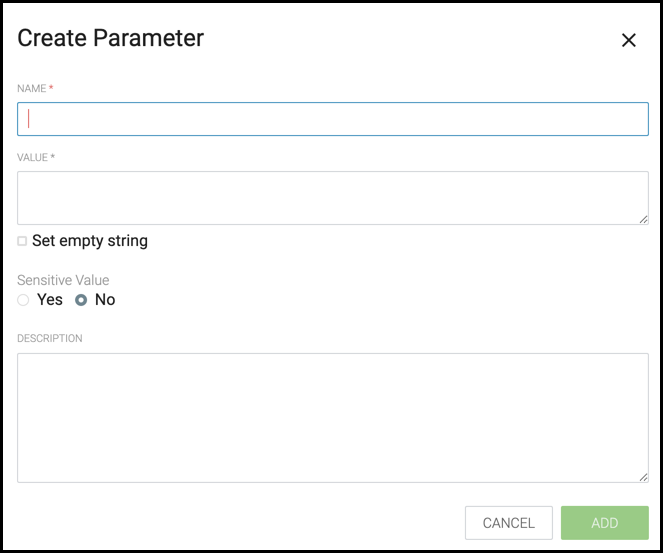Click the NAME field label
This screenshot has height=553, width=663.
coord(31,88)
